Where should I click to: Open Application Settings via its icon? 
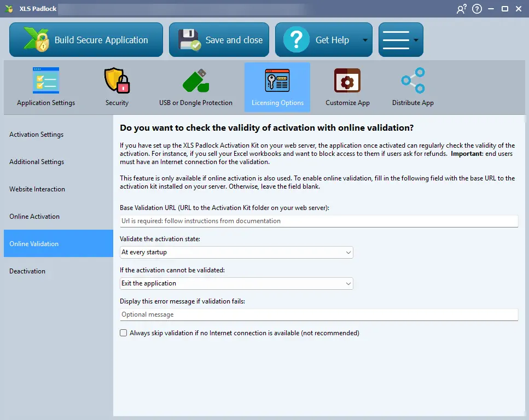tap(46, 80)
